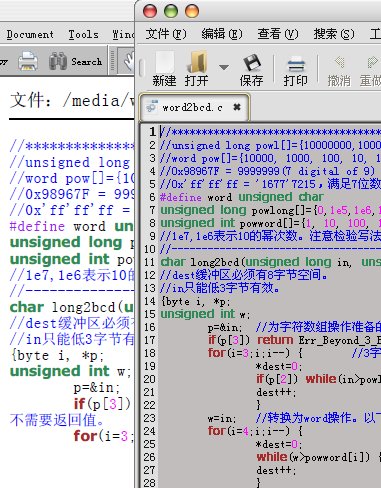
Task: Open the 编辑(E) menu
Action: coord(222,34)
